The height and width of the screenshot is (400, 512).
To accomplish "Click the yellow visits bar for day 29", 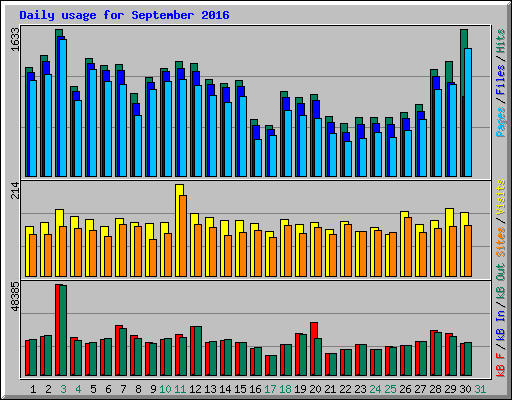I will coord(448,242).
